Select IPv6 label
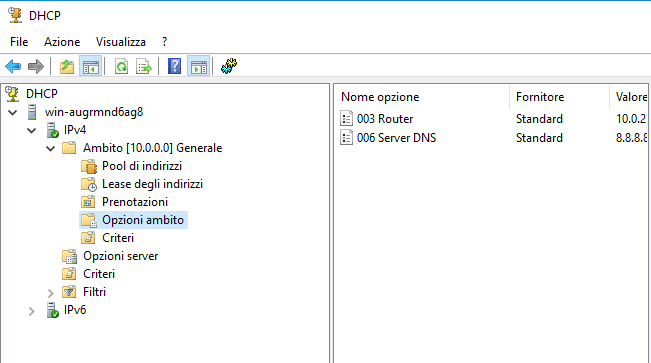Viewport: 651px width, 363px height. pos(75,310)
